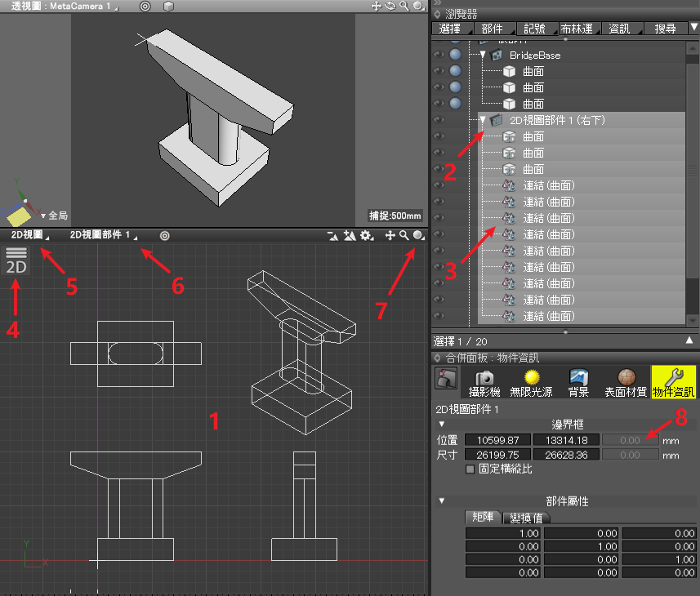Toggle eye visibility for BridgeBase
The height and width of the screenshot is (596, 700).
(439, 55)
